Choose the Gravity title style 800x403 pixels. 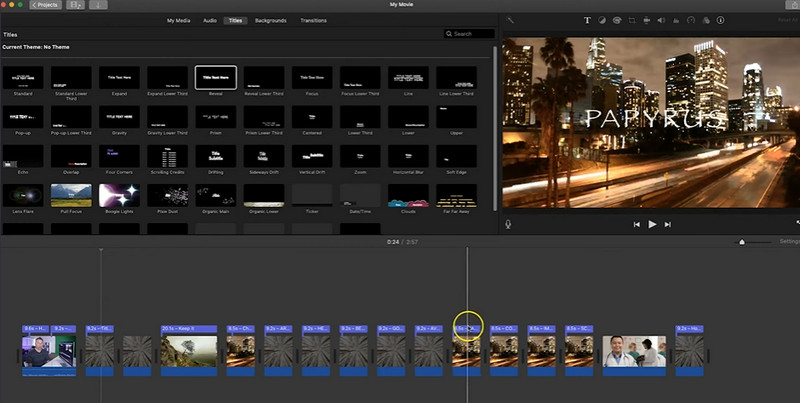coord(119,117)
